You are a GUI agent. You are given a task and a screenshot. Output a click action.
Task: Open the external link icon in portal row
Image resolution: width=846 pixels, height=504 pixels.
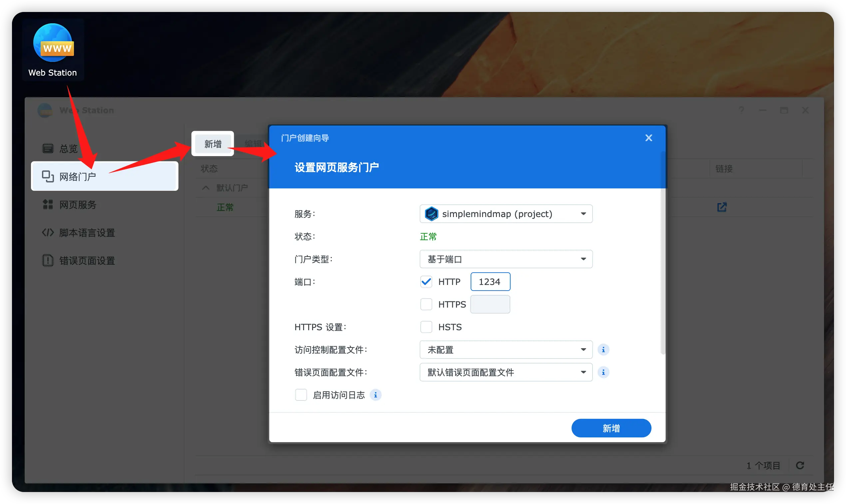point(722,207)
